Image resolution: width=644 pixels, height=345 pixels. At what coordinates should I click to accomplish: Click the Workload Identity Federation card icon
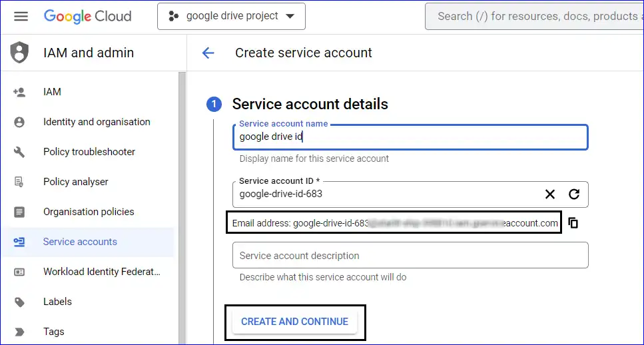click(19, 272)
